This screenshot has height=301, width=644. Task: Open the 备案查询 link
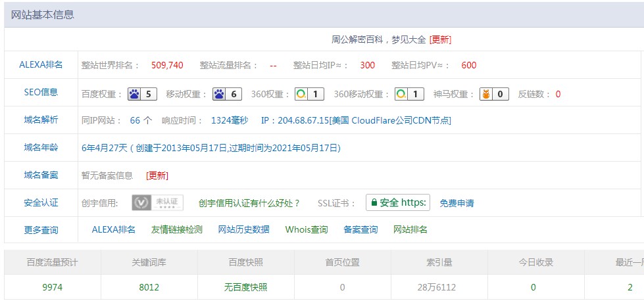click(360, 229)
